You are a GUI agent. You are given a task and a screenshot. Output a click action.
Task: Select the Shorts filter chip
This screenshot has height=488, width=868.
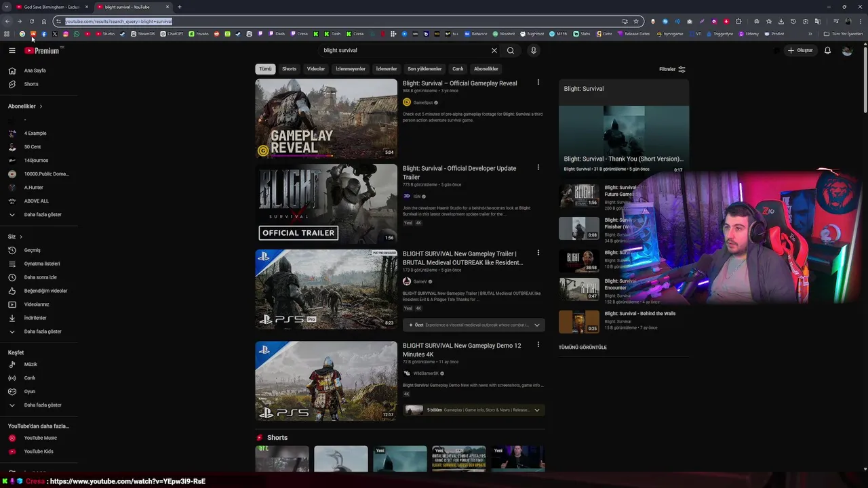[289, 68]
